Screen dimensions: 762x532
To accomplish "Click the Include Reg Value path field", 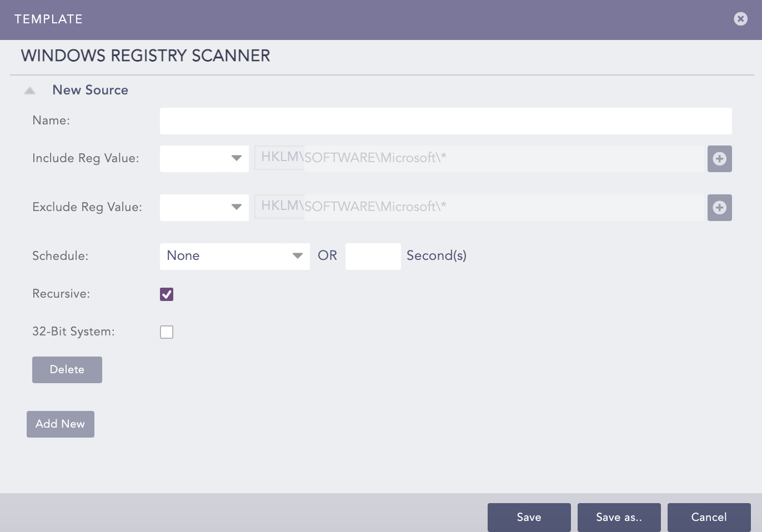I will [503, 159].
